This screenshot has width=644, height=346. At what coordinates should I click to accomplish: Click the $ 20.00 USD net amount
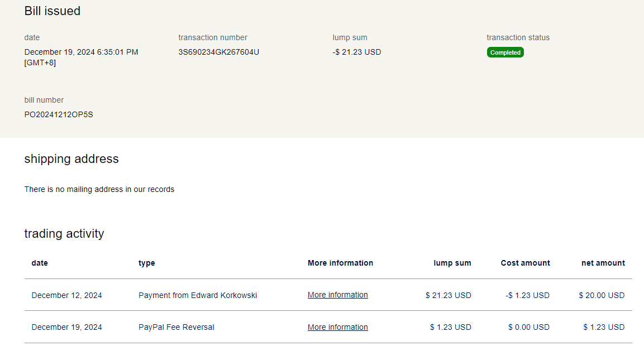point(602,295)
